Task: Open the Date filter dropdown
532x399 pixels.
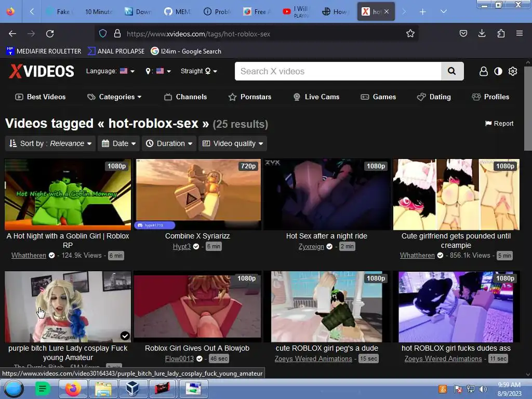Action: click(x=119, y=143)
